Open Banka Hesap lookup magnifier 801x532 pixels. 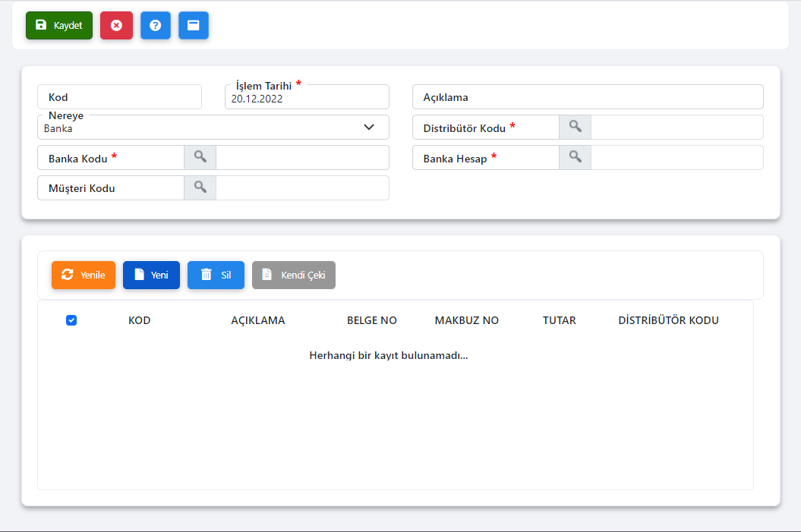575,157
